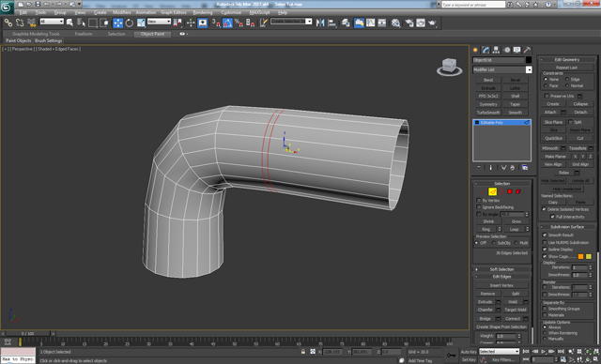Click the TurboSmooth modifier button

pos(488,113)
